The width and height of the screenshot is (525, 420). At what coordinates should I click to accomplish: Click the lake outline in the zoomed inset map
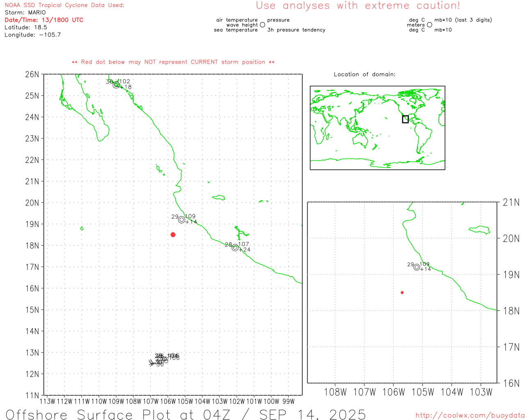[x=479, y=230]
